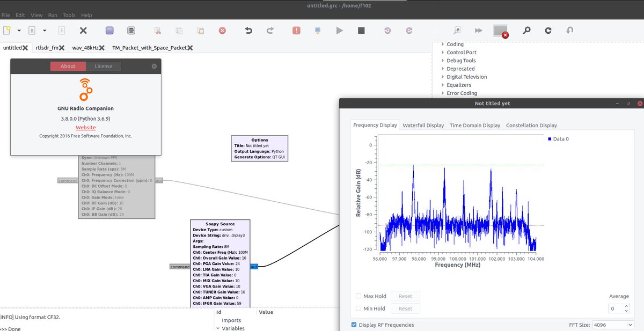Switch to Constellation Display tab

coord(531,125)
